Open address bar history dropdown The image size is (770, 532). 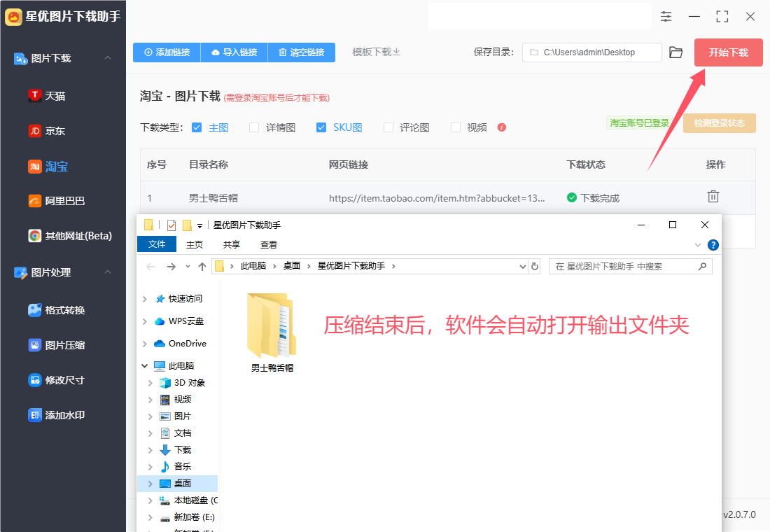522,266
